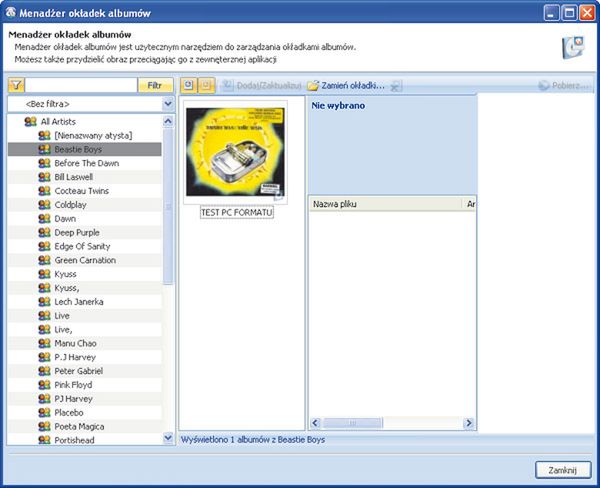600x488 pixels.
Task: Select Portishead artist
Action: 74,440
